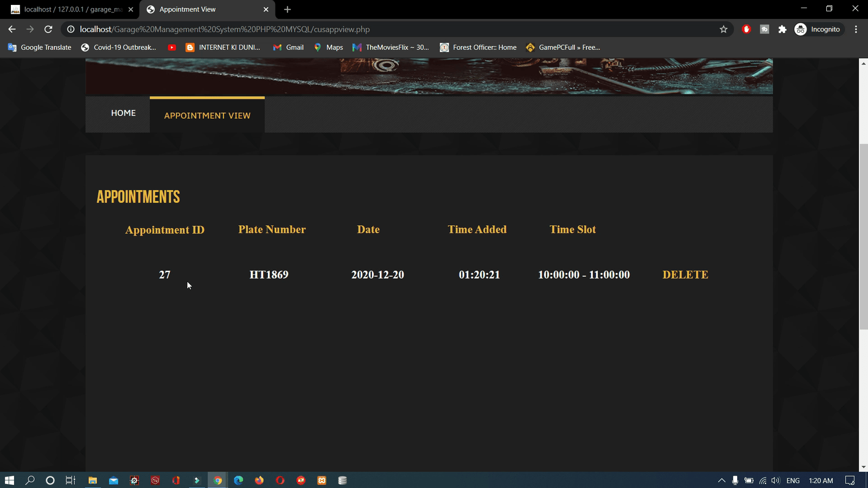Select the APPOINTMENT VIEW navigation tab
Screen dimensions: 868x488
[207, 116]
